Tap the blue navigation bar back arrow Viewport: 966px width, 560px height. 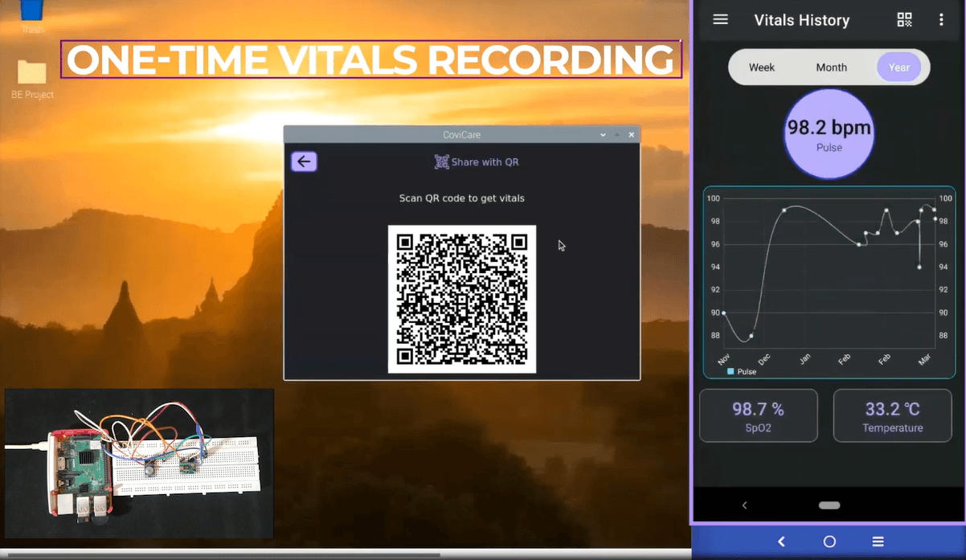pos(781,542)
